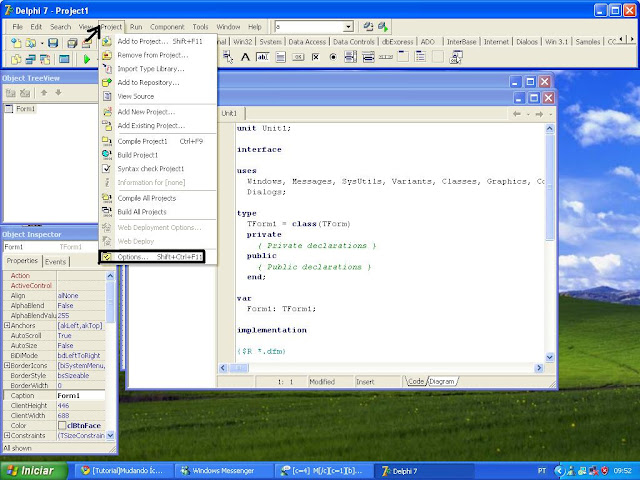Select the RadioGroup component icon
Screen dimensions: 640x480
[420, 57]
